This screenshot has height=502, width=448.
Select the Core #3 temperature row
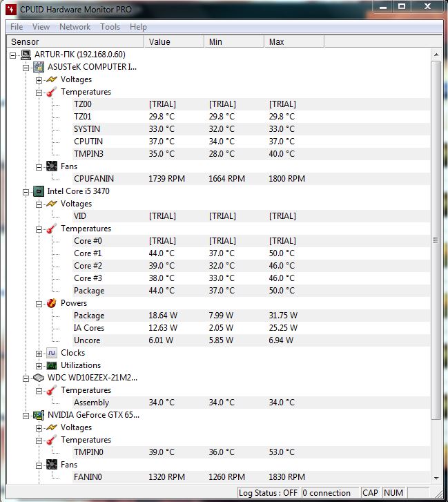(x=251, y=278)
